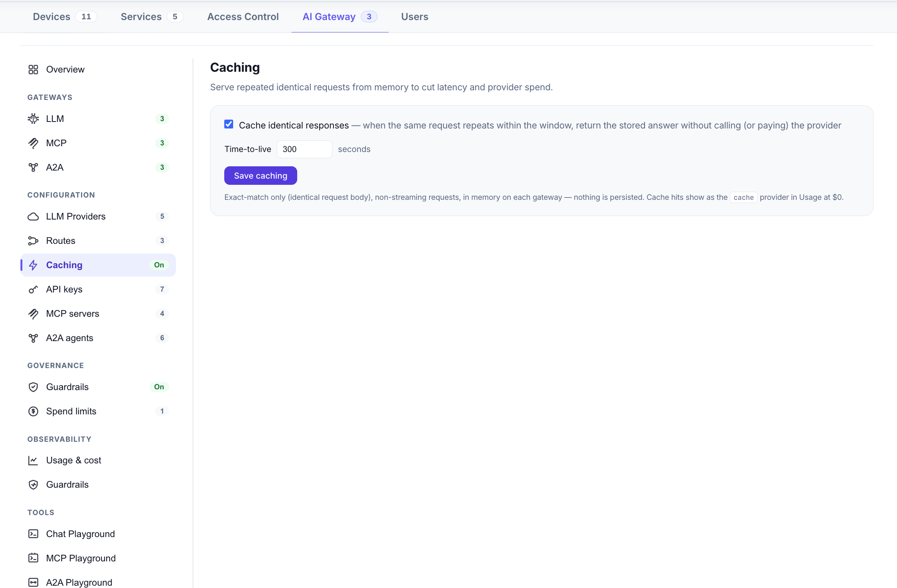
Task: Click the Overview grid icon
Action: point(33,69)
